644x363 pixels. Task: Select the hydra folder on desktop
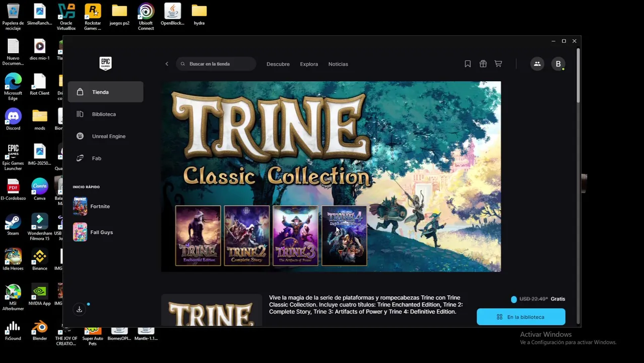(199, 15)
